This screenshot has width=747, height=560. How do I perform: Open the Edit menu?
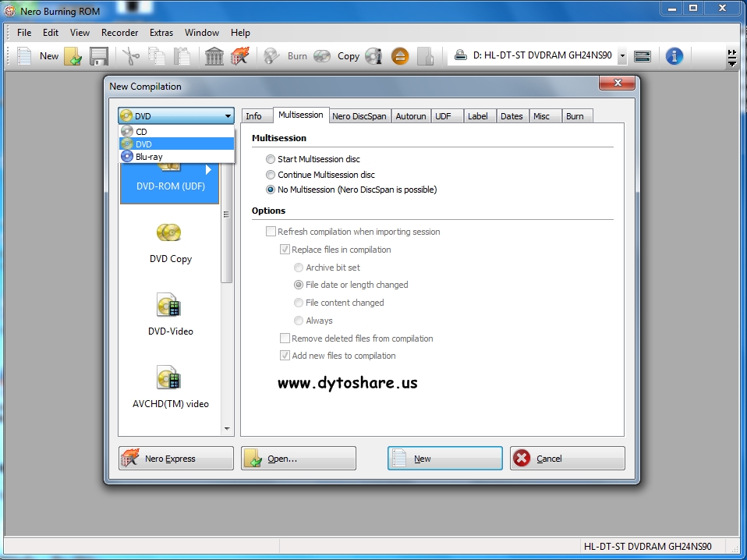pyautogui.click(x=51, y=33)
